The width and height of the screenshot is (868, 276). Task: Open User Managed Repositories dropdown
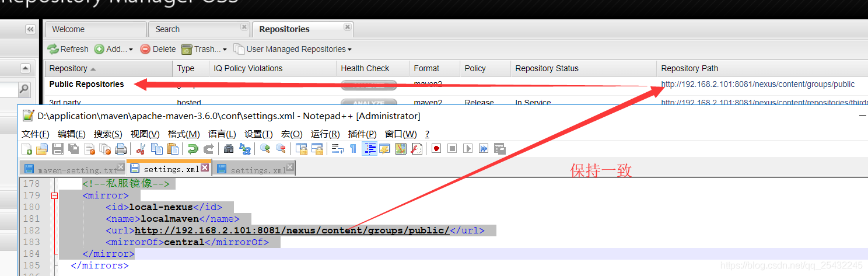coord(293,49)
